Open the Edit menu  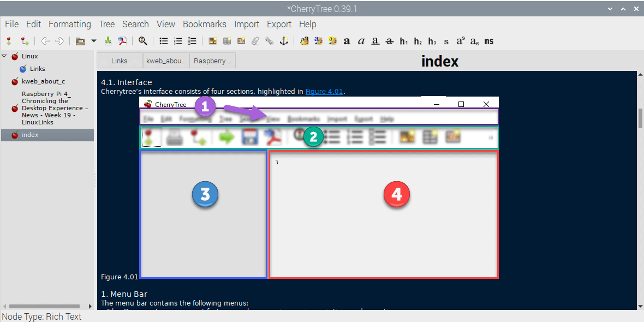click(x=34, y=24)
